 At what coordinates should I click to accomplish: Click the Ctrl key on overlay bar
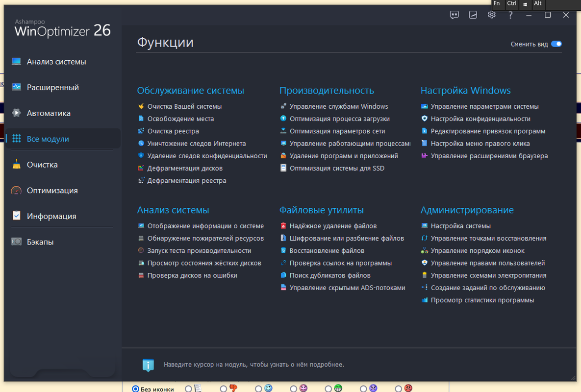511,4
